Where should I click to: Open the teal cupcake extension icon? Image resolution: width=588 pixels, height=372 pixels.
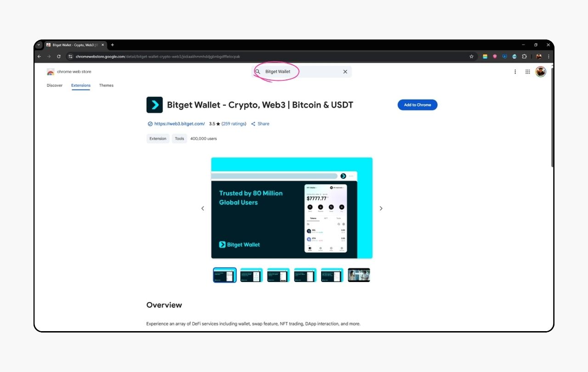[514, 56]
